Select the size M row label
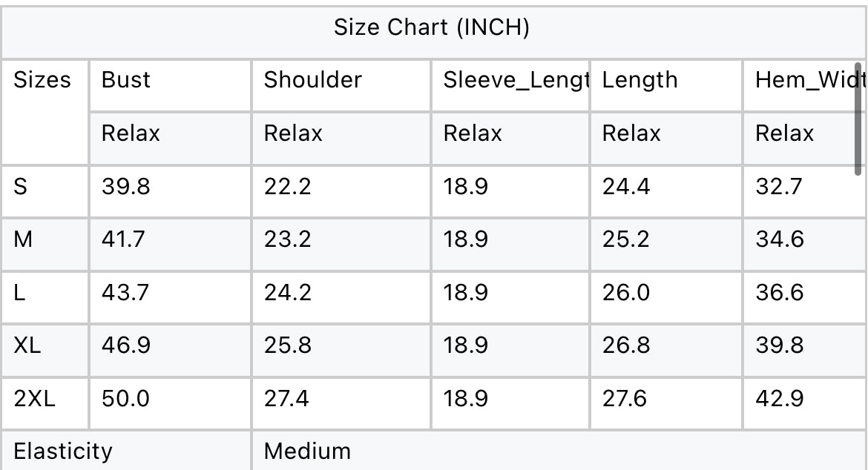This screenshot has width=868, height=470. [x=23, y=239]
